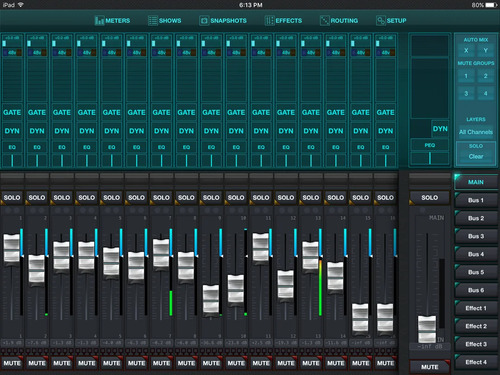Mute channel 9
Image resolution: width=500 pixels, height=375 pixels.
(211, 363)
